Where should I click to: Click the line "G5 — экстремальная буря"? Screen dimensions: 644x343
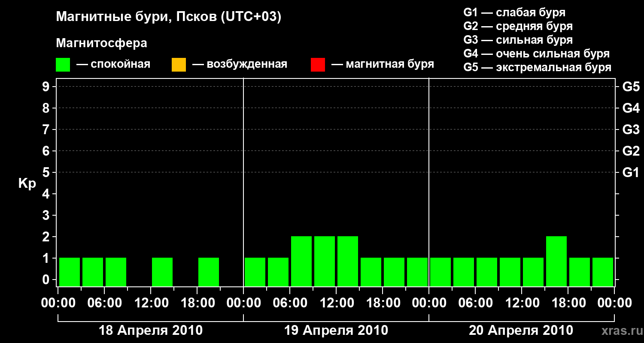(x=537, y=67)
